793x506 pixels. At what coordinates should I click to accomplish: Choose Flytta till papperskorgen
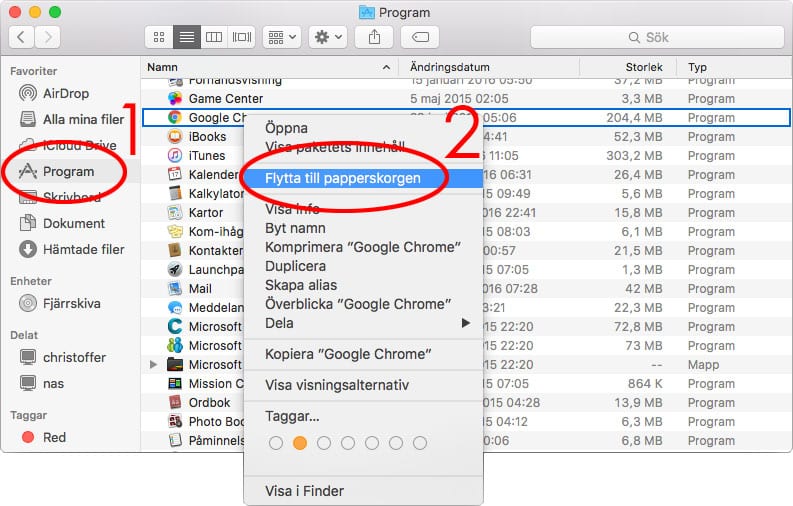tap(363, 178)
